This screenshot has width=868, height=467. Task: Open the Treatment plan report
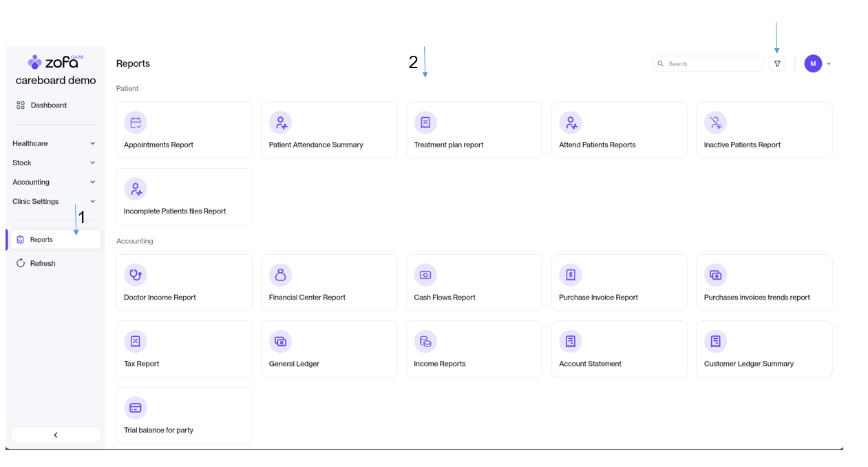474,131
